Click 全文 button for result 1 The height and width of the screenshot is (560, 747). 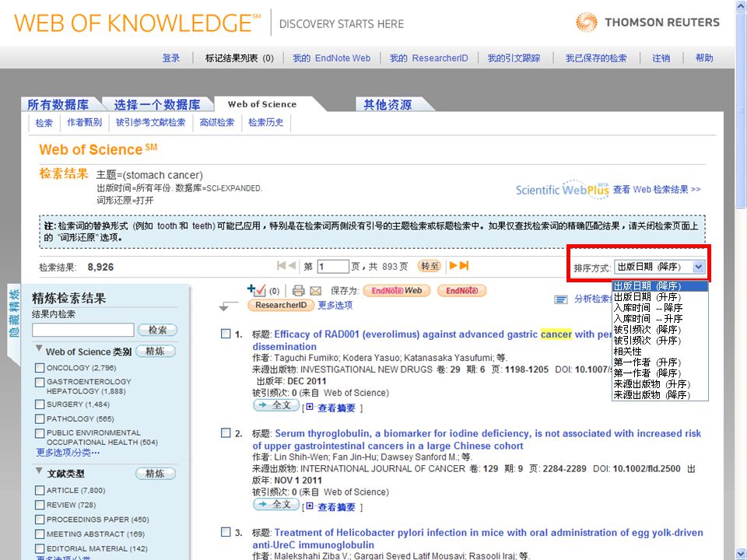point(276,405)
